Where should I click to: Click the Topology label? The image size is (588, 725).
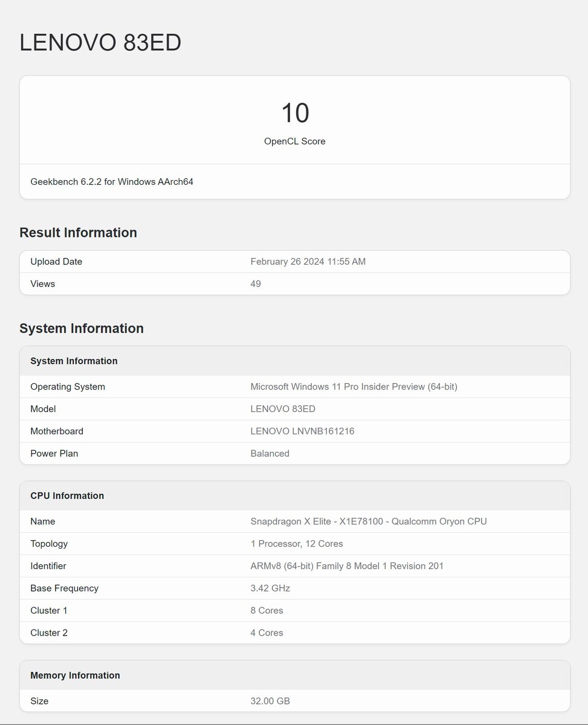(x=49, y=544)
